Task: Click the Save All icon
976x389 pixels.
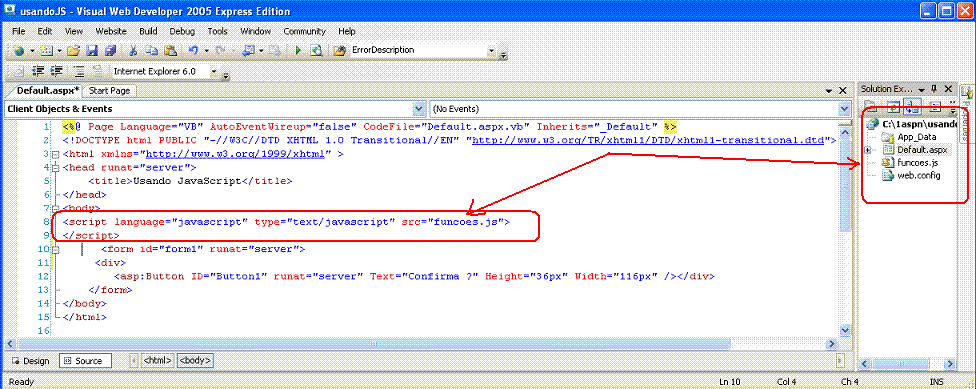Action: pos(110,50)
